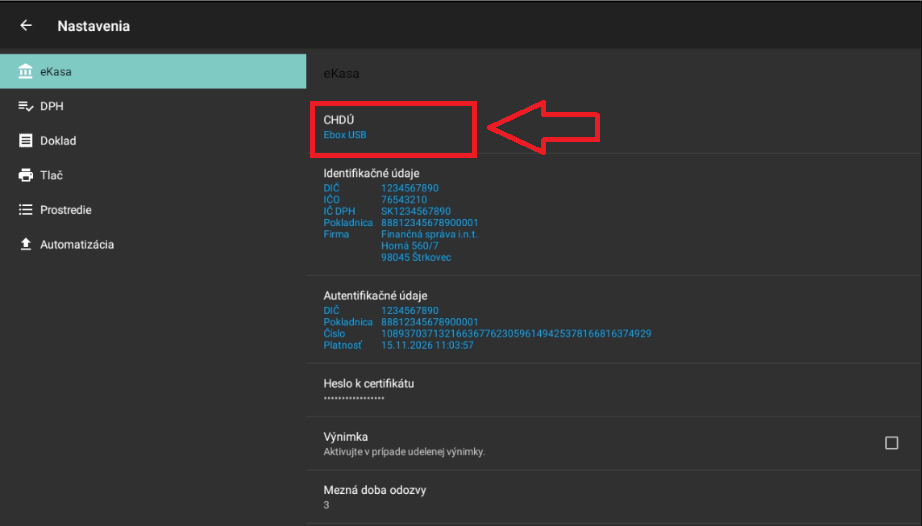Image resolution: width=922 pixels, height=526 pixels.
Task: Click the Heslo k certifikátu password field
Action: [612, 390]
